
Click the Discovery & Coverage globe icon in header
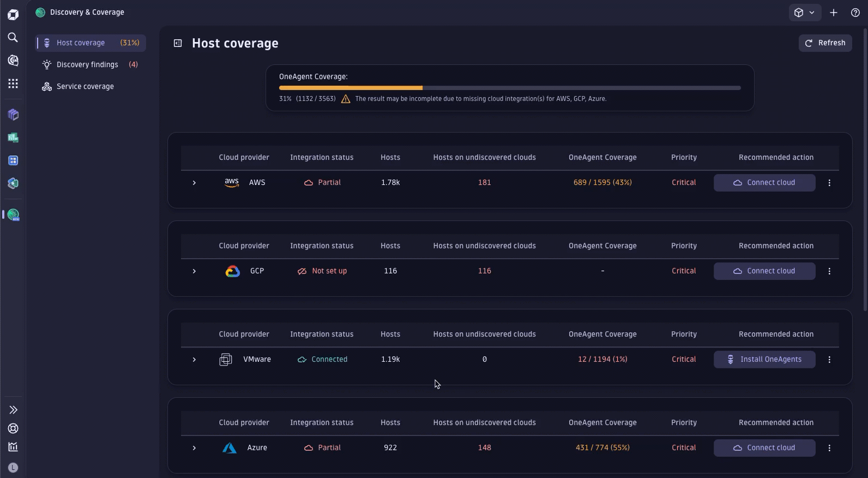[40, 12]
